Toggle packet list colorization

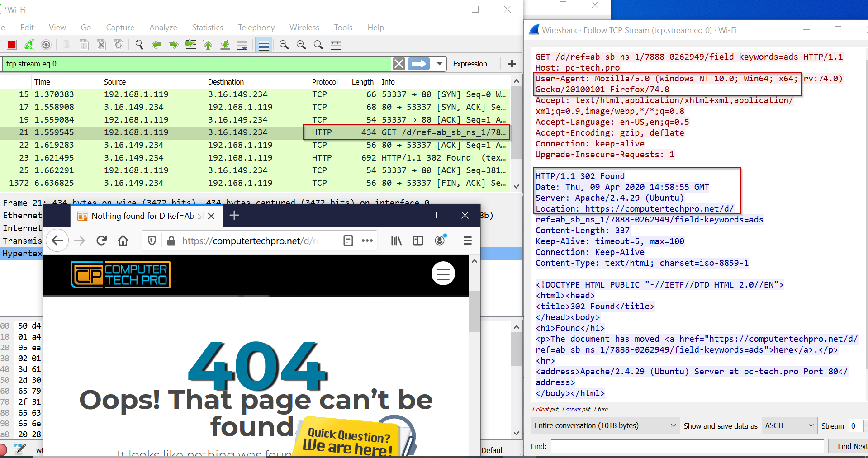(264, 45)
